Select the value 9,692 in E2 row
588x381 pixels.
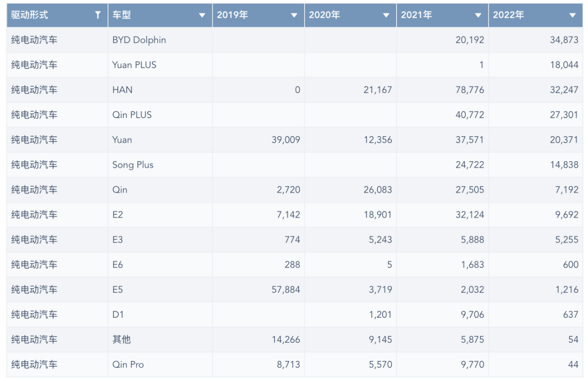click(567, 215)
